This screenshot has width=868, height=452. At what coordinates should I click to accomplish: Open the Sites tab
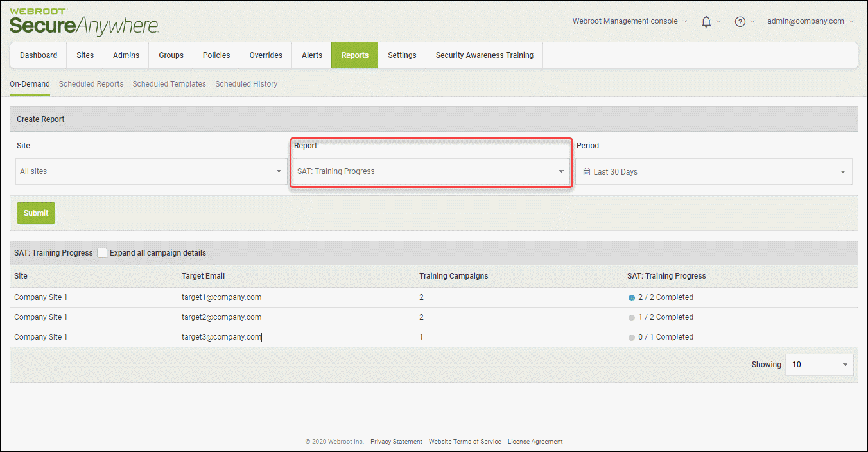(85, 55)
